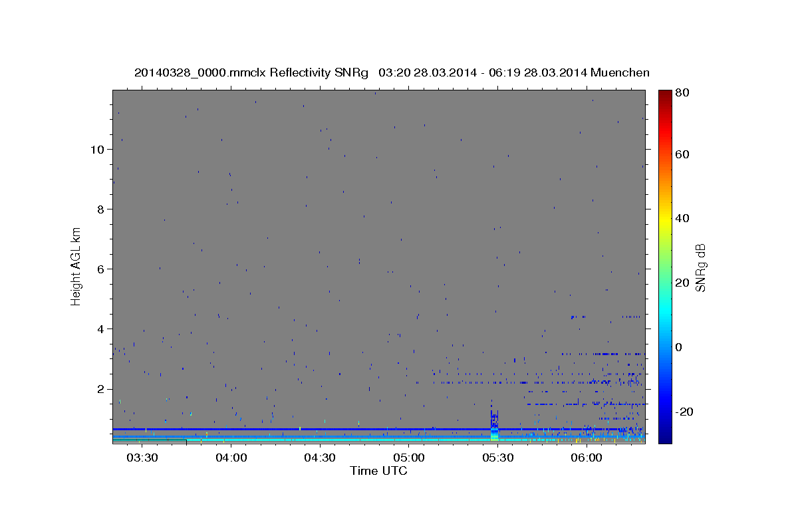798x532 pixels.
Task: Click the colorbar value 60
Action: (x=684, y=154)
